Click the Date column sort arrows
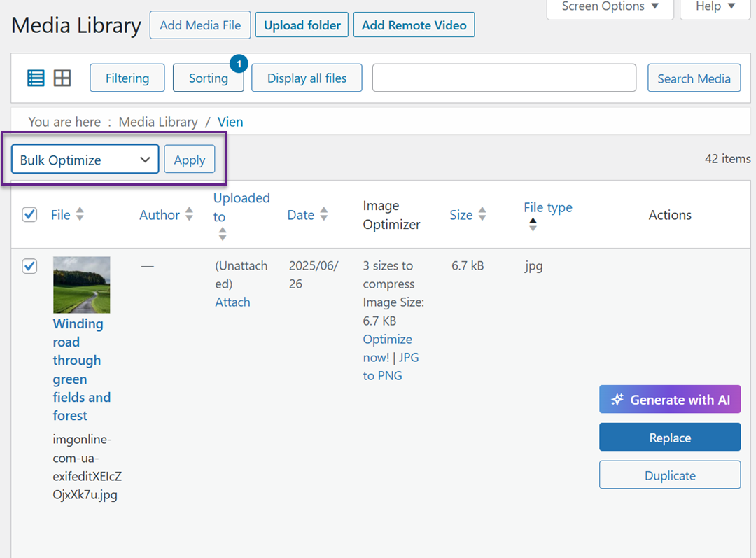This screenshot has height=558, width=756. pyautogui.click(x=323, y=215)
